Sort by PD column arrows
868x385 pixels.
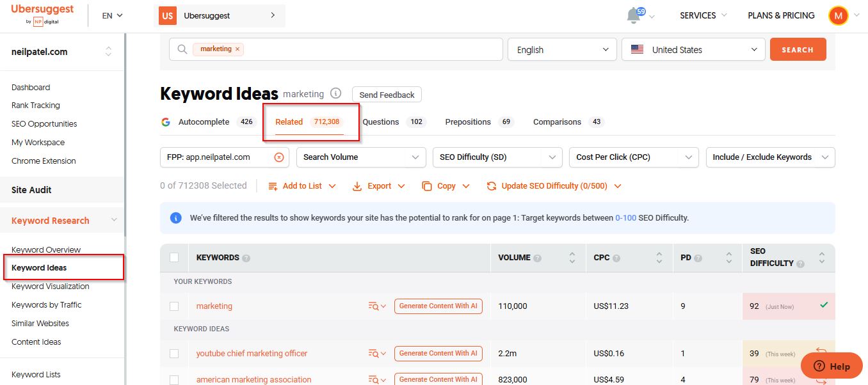click(729, 258)
